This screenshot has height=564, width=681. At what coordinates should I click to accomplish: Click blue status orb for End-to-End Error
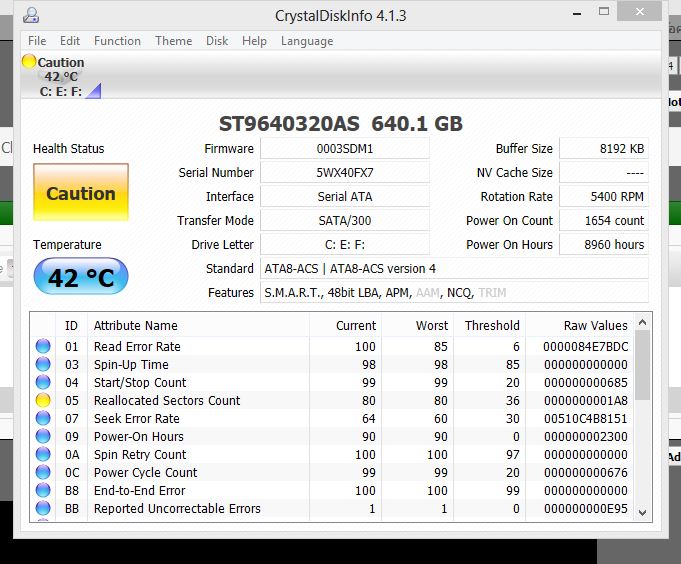43,490
